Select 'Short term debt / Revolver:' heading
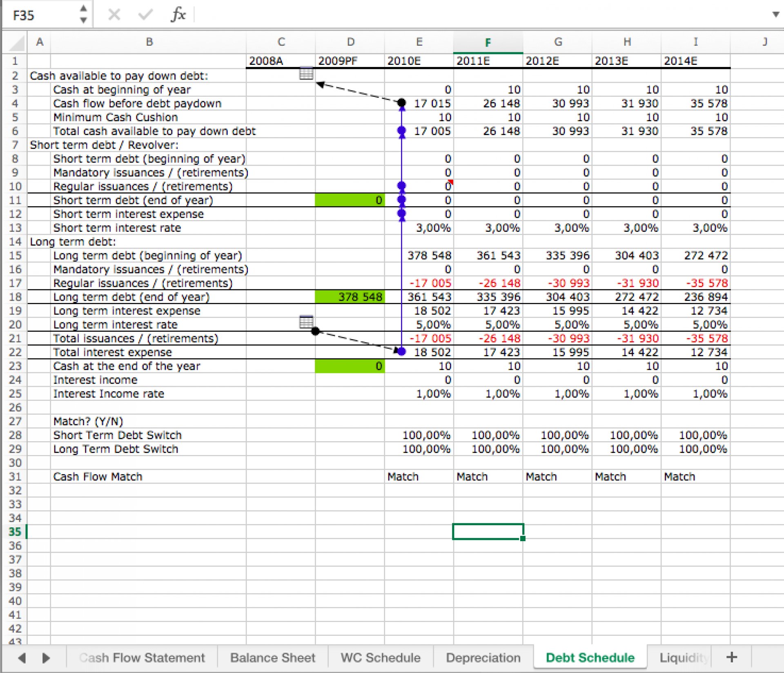784x673 pixels. 104,145
